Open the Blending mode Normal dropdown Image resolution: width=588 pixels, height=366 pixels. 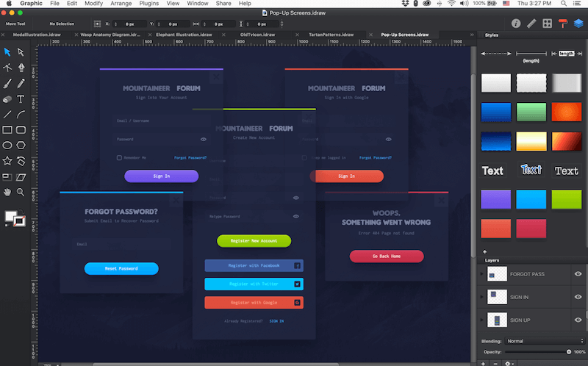point(545,341)
